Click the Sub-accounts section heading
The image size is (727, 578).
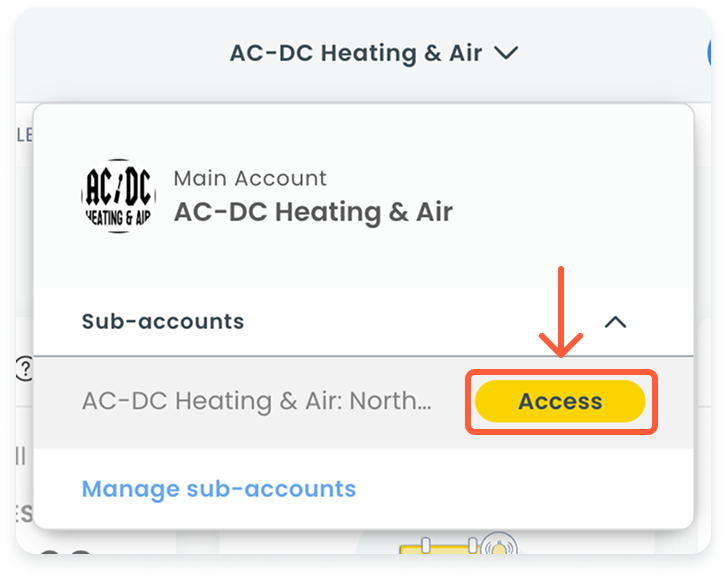[x=162, y=321]
